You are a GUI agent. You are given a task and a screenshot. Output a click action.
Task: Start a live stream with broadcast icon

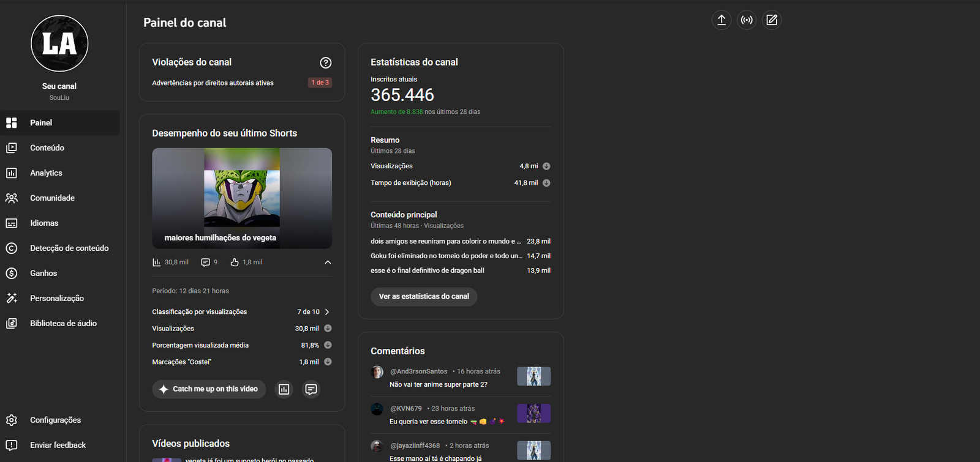[x=747, y=20]
